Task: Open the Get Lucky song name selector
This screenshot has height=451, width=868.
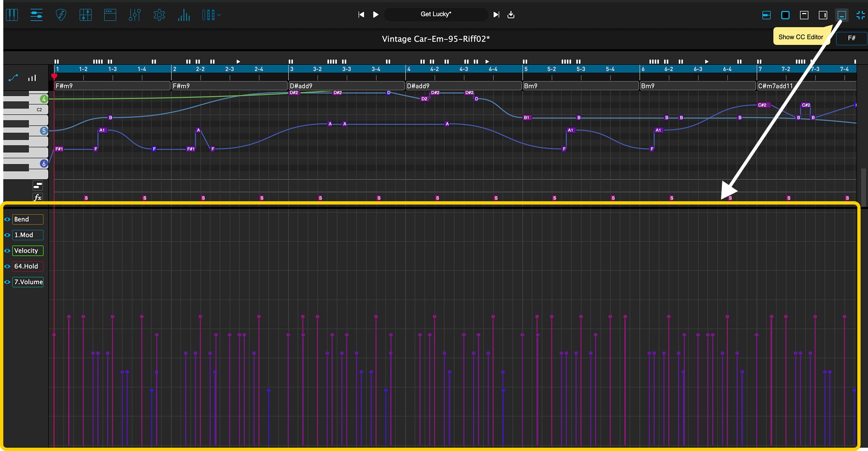Action: (436, 14)
